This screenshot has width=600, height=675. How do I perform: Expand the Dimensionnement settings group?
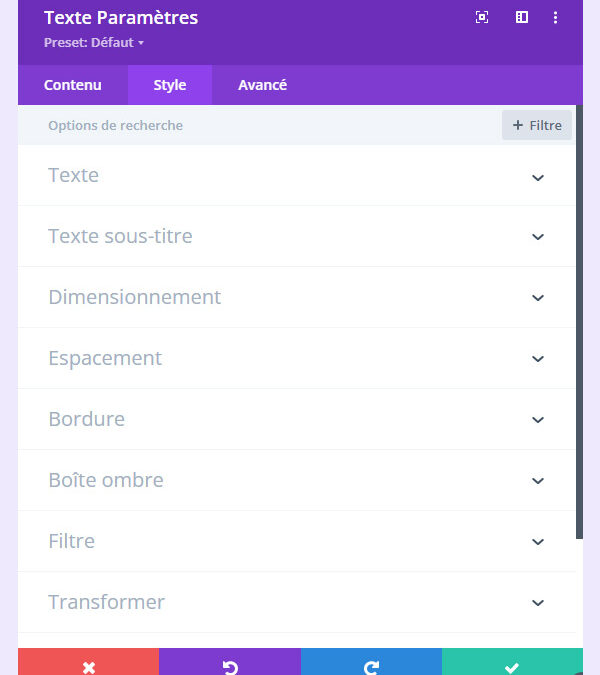538,298
